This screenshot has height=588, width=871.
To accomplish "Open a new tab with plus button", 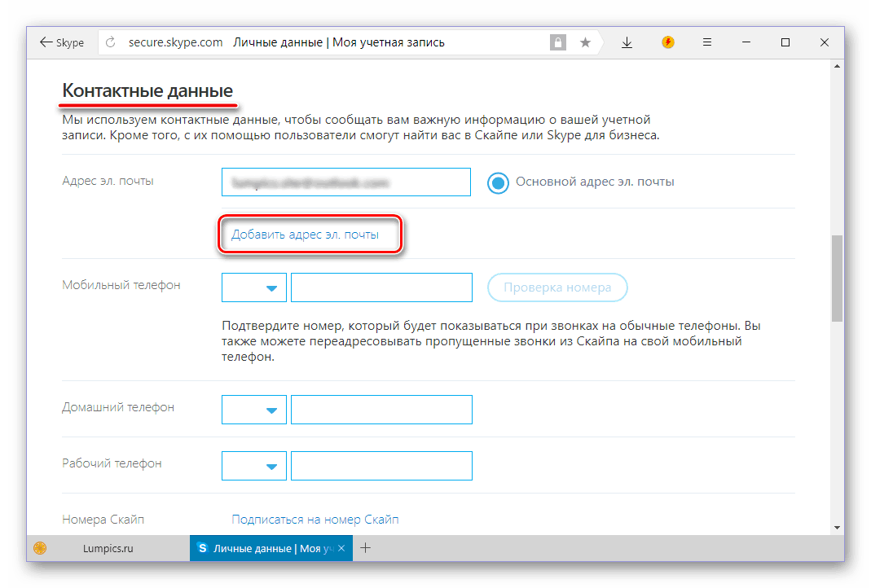I will pyautogui.click(x=366, y=548).
